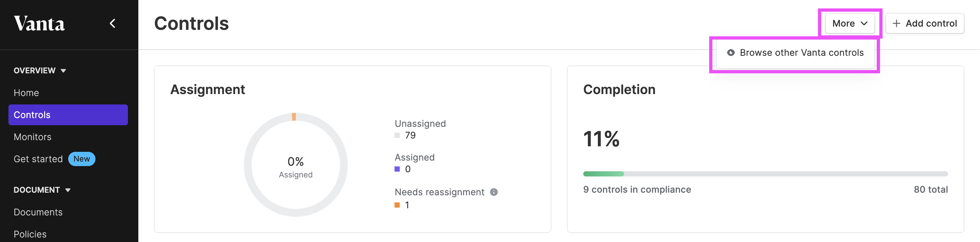Click the Add control button
The width and height of the screenshot is (980, 242).
pyautogui.click(x=925, y=24)
